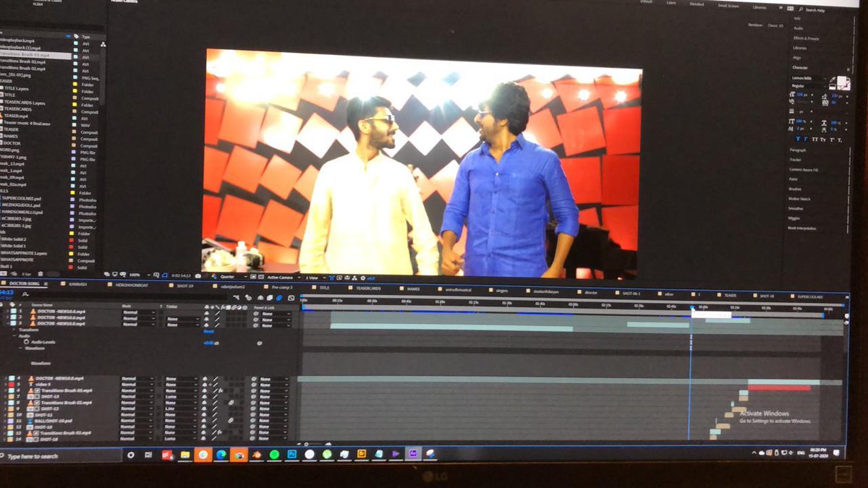Click the take snapshot camera icon in viewer
The width and height of the screenshot is (868, 488).
pyautogui.click(x=197, y=275)
